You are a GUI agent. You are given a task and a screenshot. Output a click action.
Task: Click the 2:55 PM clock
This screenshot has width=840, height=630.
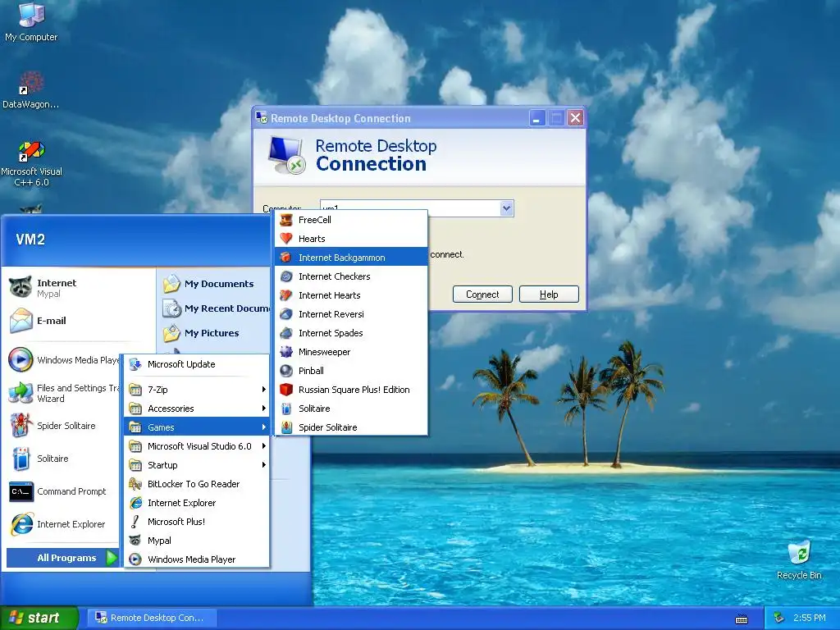point(809,618)
